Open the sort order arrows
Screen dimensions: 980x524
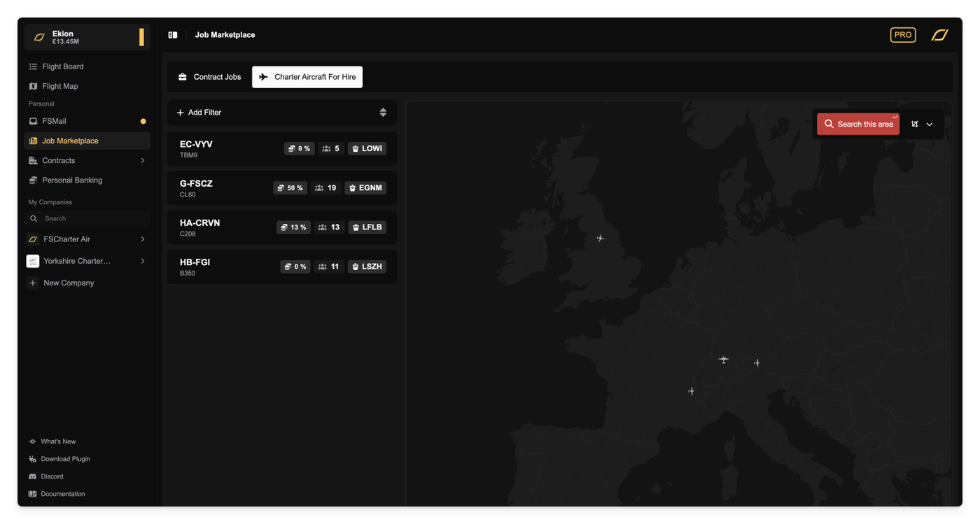click(x=383, y=113)
